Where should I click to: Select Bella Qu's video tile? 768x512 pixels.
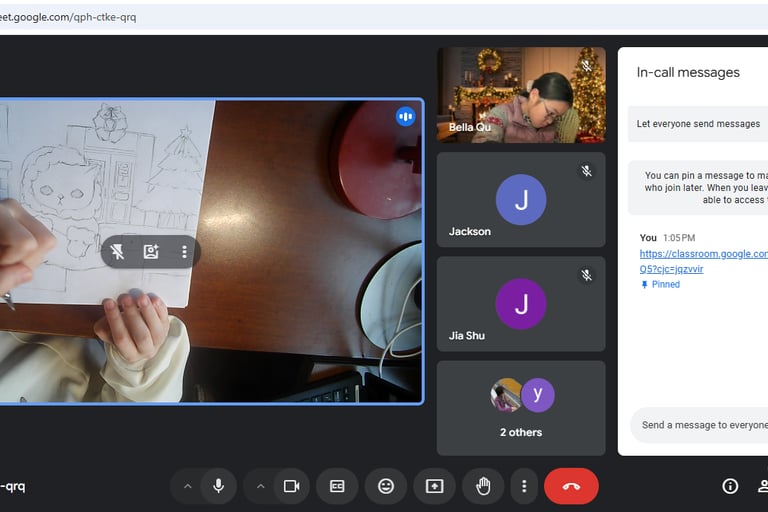pos(521,95)
